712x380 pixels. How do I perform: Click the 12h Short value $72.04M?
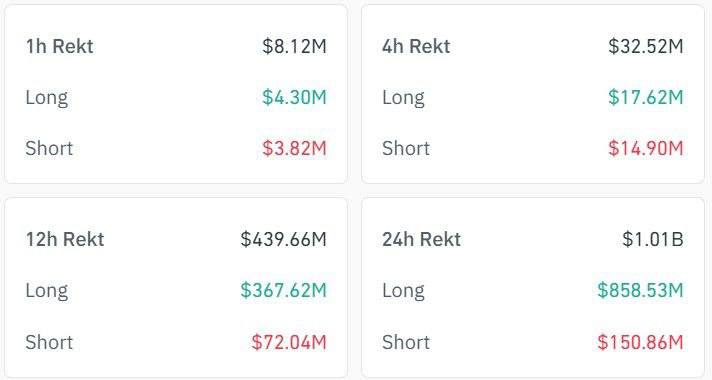tap(289, 342)
